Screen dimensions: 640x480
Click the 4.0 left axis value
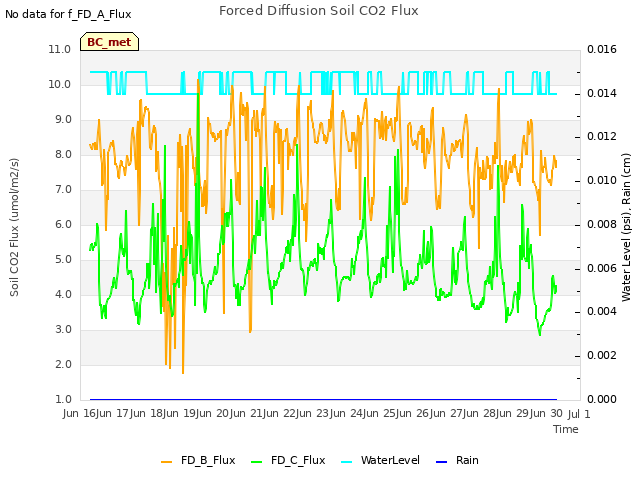pyautogui.click(x=63, y=294)
